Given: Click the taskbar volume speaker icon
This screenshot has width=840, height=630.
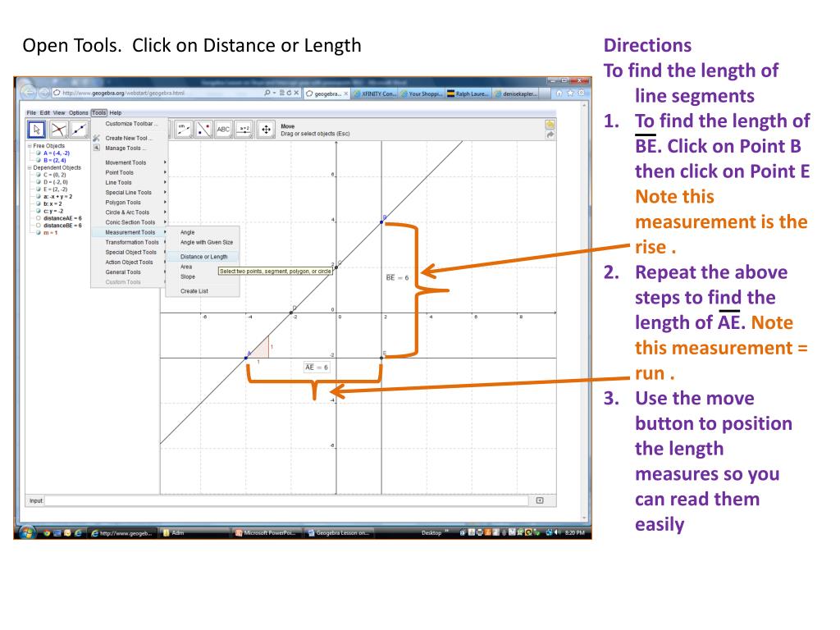Looking at the screenshot, I should (558, 532).
